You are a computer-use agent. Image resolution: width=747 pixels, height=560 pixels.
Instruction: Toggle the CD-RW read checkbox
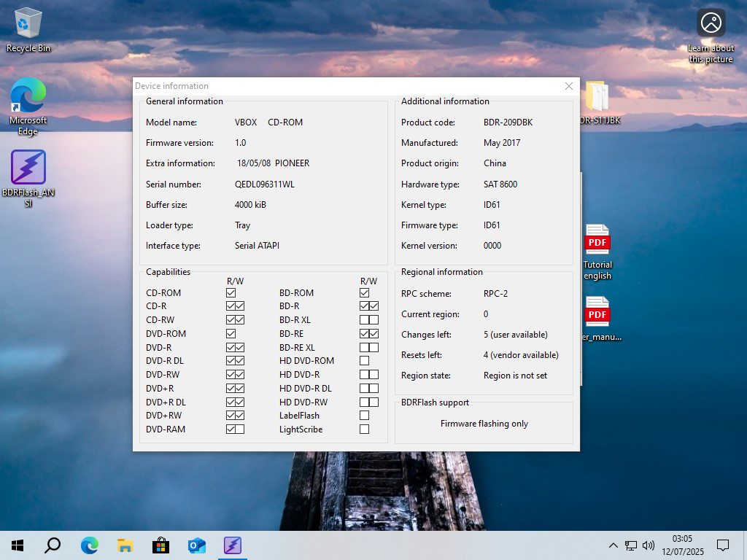coord(231,319)
